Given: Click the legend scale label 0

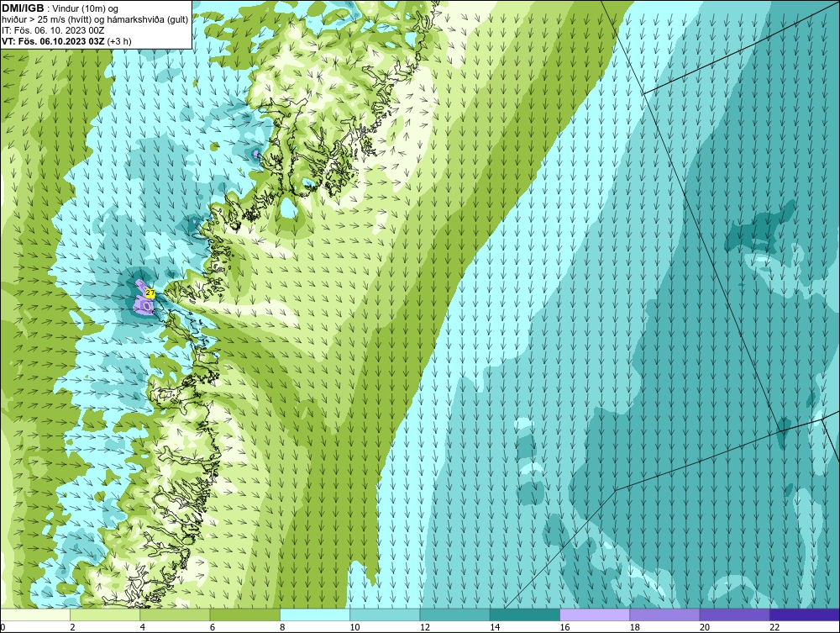Looking at the screenshot, I should click(3, 627).
